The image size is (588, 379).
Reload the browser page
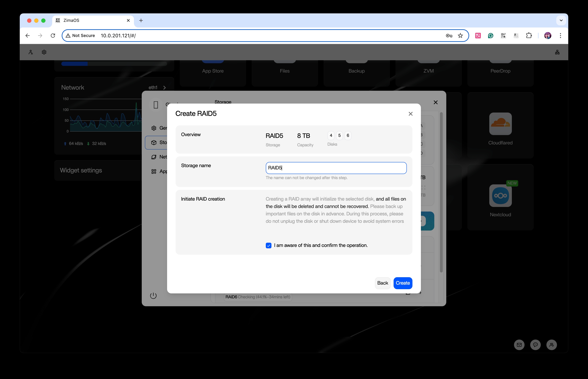(x=53, y=35)
